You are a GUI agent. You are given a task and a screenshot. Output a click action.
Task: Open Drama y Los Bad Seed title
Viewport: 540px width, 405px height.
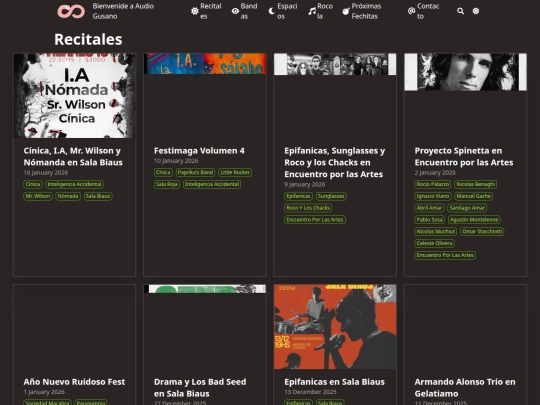(200, 387)
